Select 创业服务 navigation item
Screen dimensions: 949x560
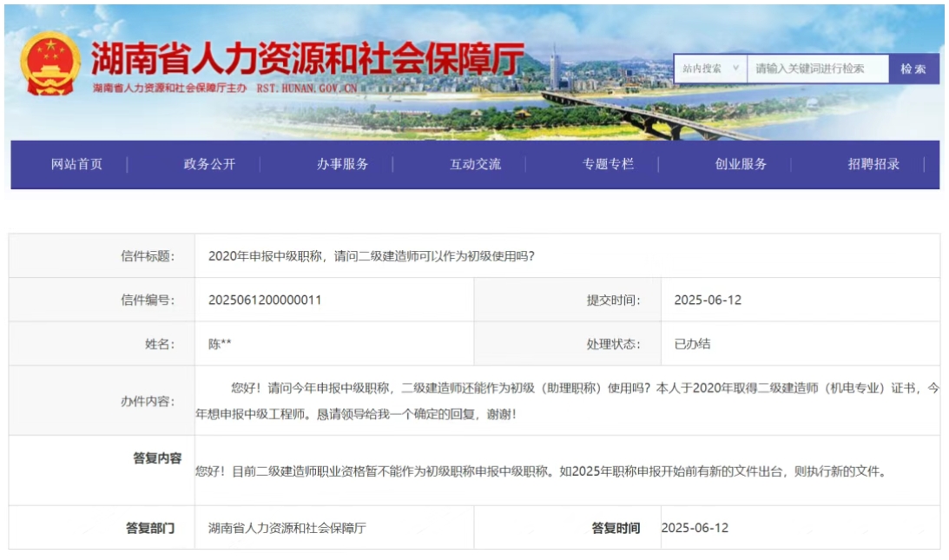tap(741, 164)
